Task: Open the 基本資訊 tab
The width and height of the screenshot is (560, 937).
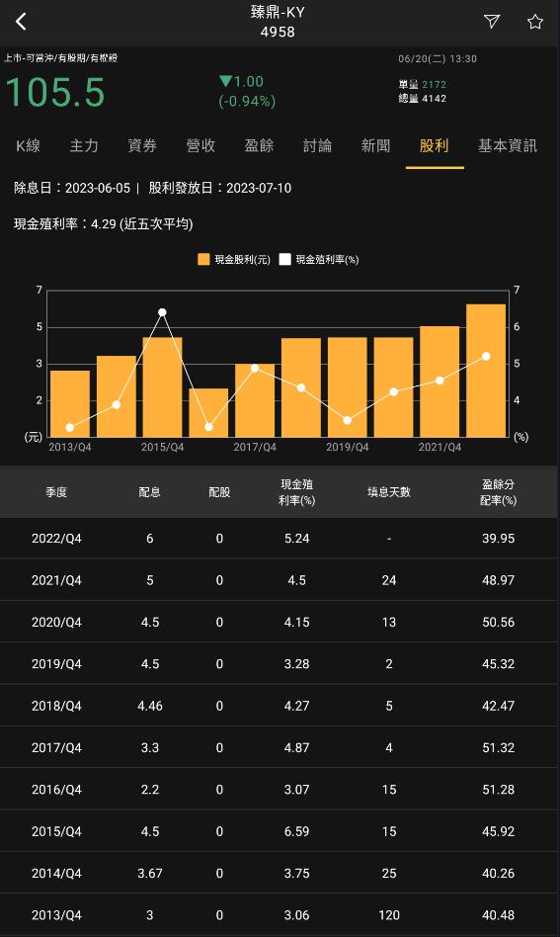Action: click(x=508, y=146)
